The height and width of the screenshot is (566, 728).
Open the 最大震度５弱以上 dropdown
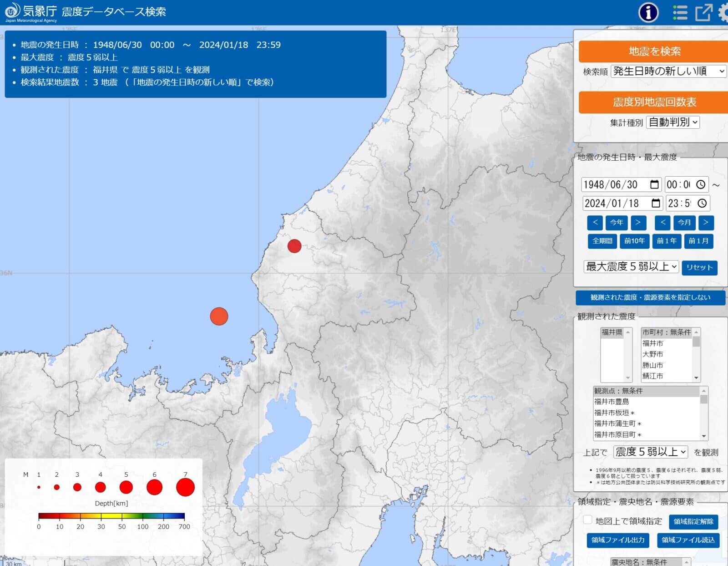pyautogui.click(x=631, y=266)
